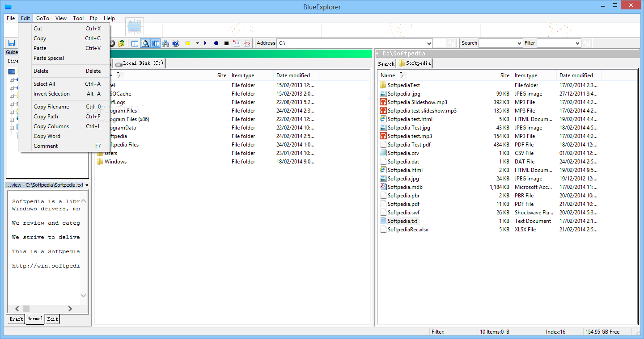Choose Copy Path from the Edit menu
This screenshot has width=644, height=339.
tap(64, 117)
